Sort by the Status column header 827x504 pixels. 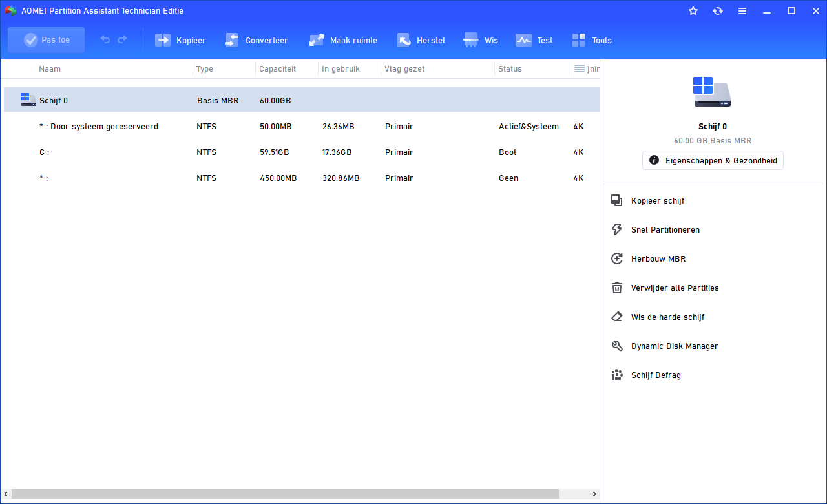(x=510, y=69)
